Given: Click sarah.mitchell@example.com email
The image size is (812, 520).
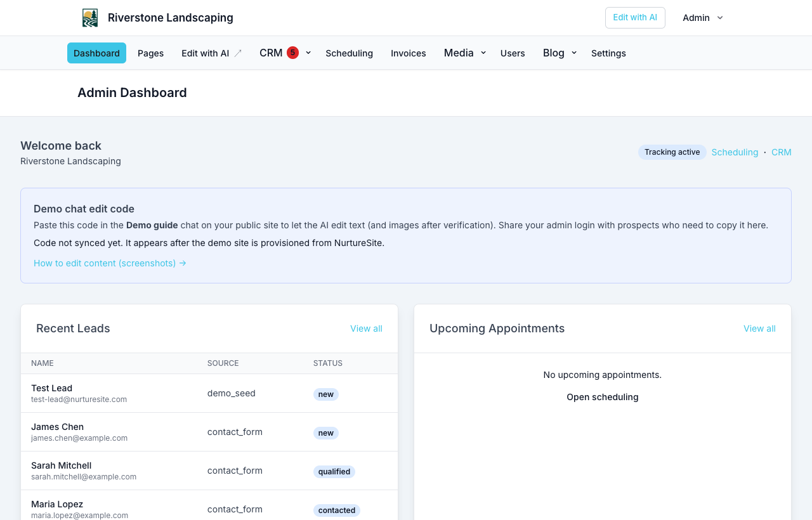Looking at the screenshot, I should tap(84, 477).
